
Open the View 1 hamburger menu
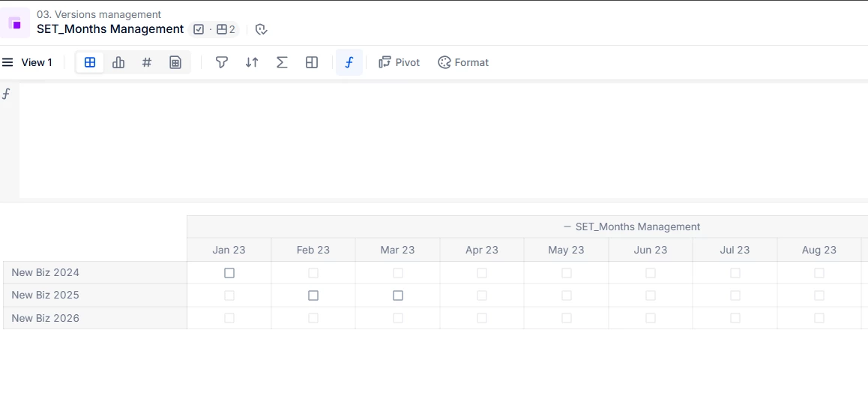pyautogui.click(x=7, y=62)
